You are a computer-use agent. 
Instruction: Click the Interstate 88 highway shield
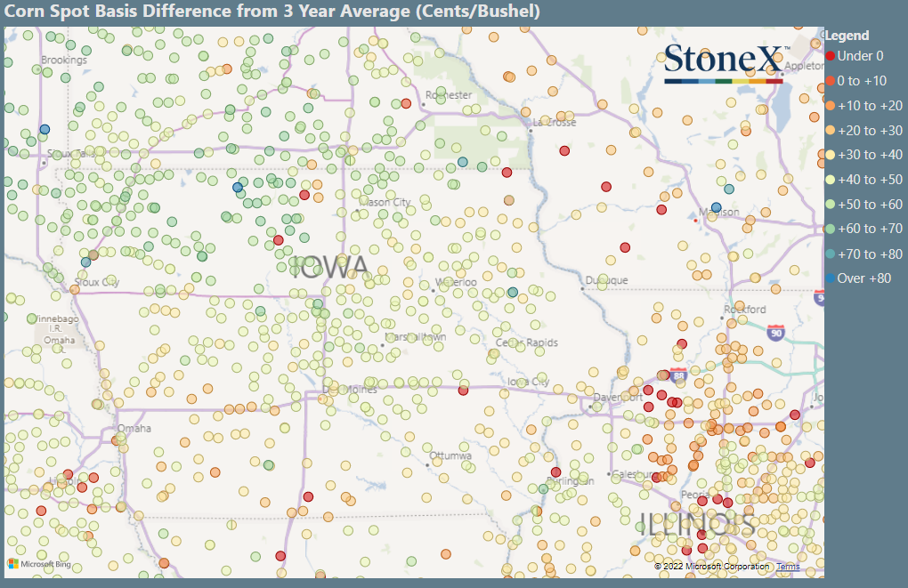[x=678, y=375]
